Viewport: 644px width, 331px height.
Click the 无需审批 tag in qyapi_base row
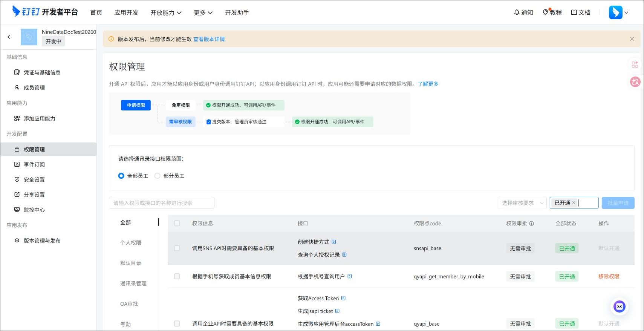click(x=520, y=324)
